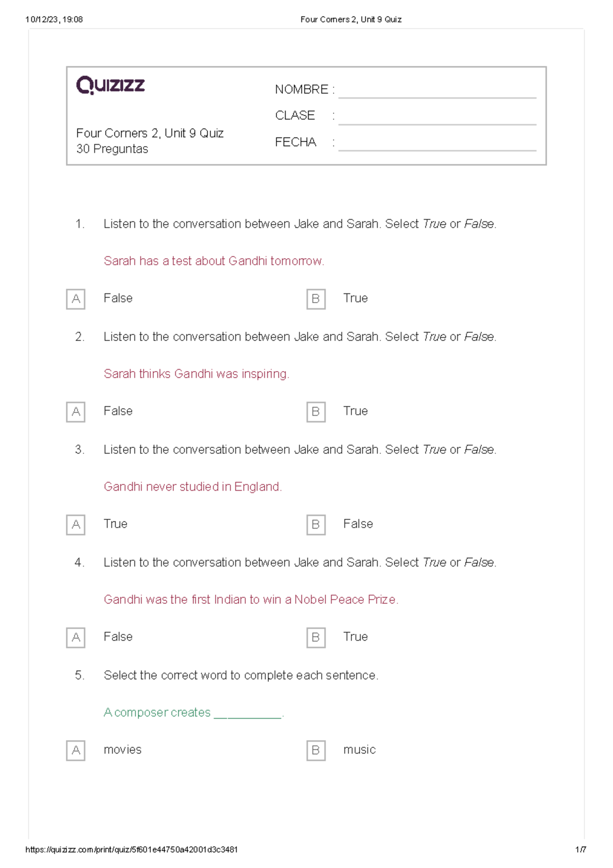613x868 pixels.
Task: Open the quizizz.com print URL in footer
Action: (131, 850)
